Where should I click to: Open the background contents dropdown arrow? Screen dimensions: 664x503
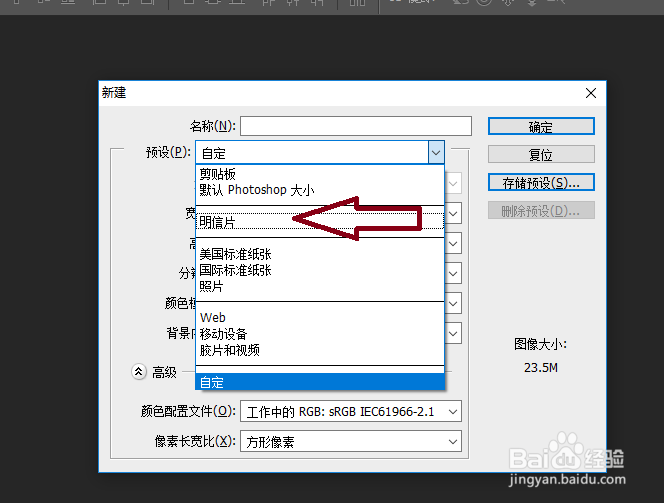point(453,334)
